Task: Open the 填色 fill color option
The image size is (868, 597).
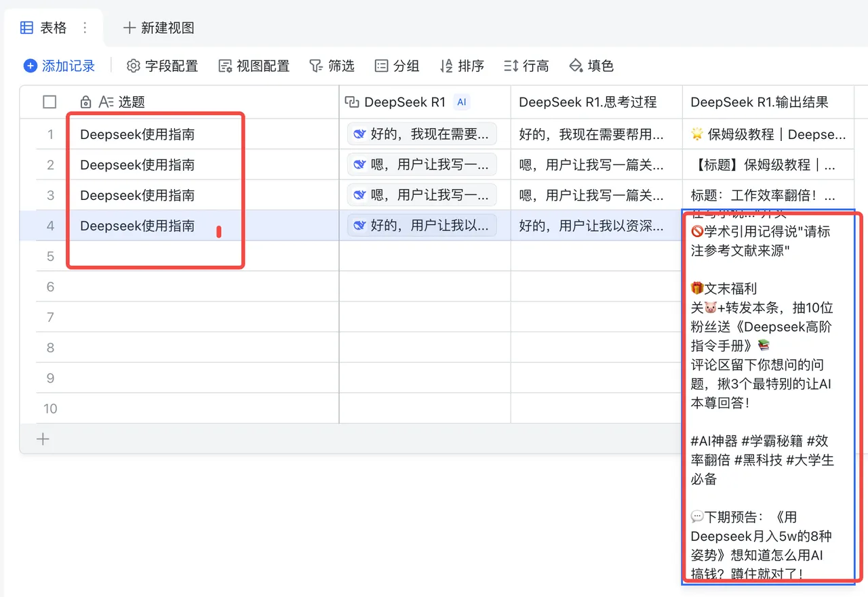Action: pyautogui.click(x=591, y=66)
